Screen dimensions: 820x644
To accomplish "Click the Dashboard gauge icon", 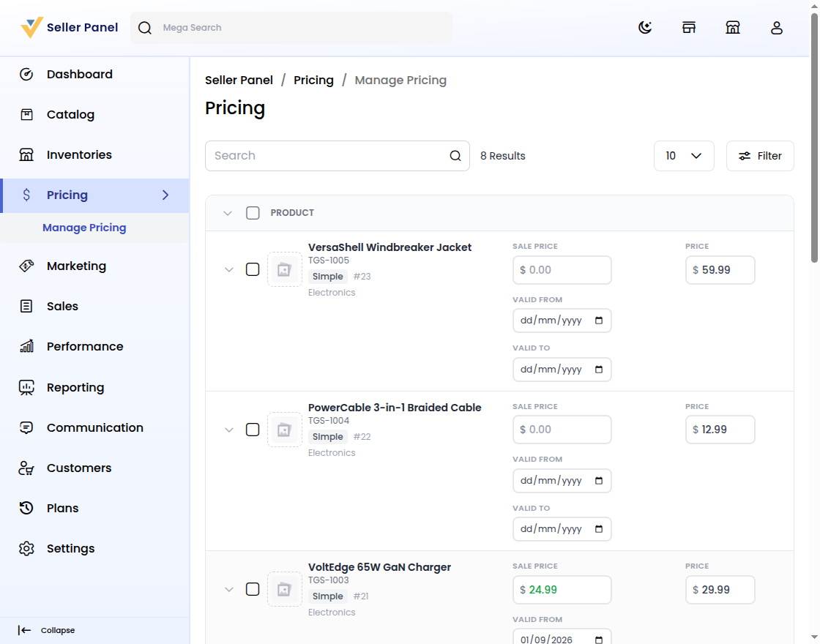I will tap(26, 74).
